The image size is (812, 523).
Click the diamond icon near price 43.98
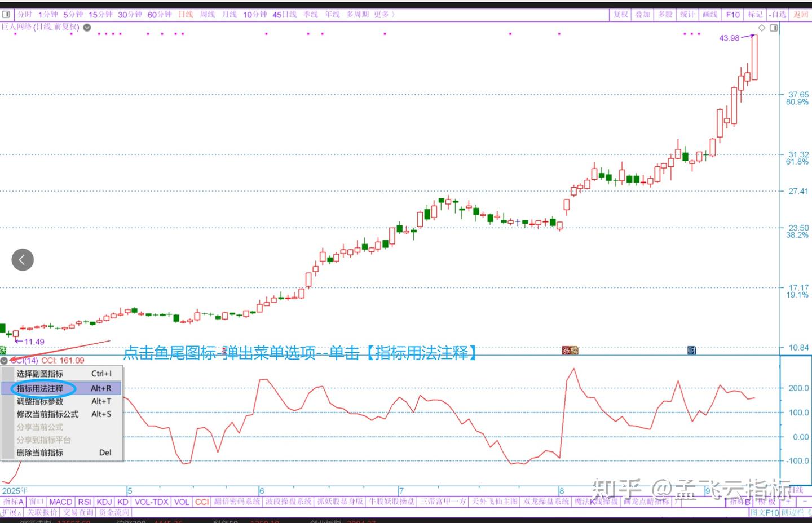[x=761, y=27]
